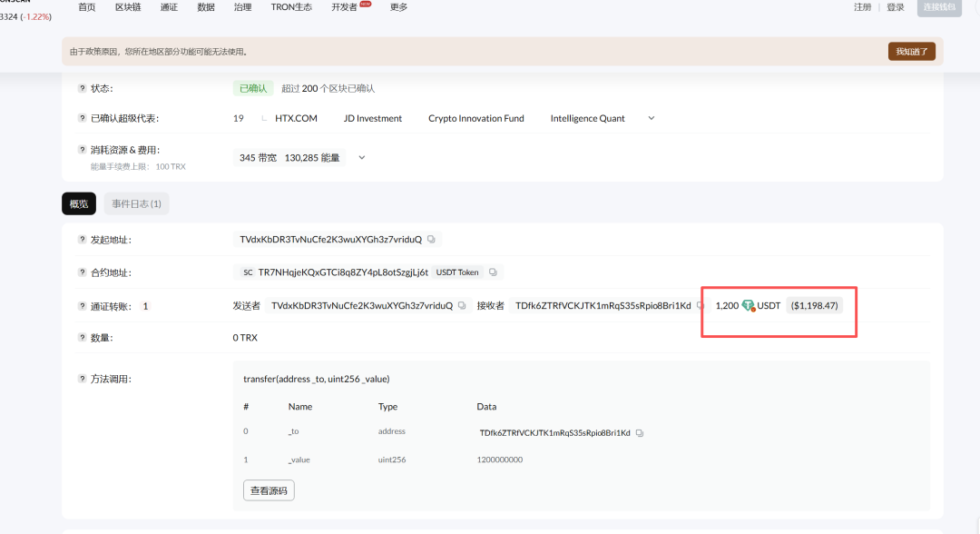Open the 治理 menu

(x=242, y=7)
